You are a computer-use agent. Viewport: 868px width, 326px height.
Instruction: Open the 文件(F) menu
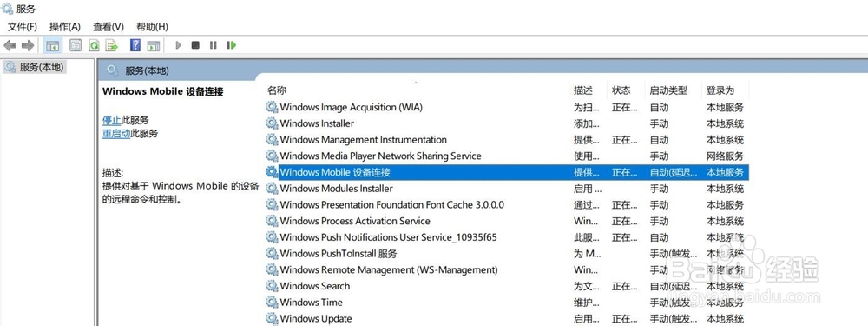coord(23,27)
